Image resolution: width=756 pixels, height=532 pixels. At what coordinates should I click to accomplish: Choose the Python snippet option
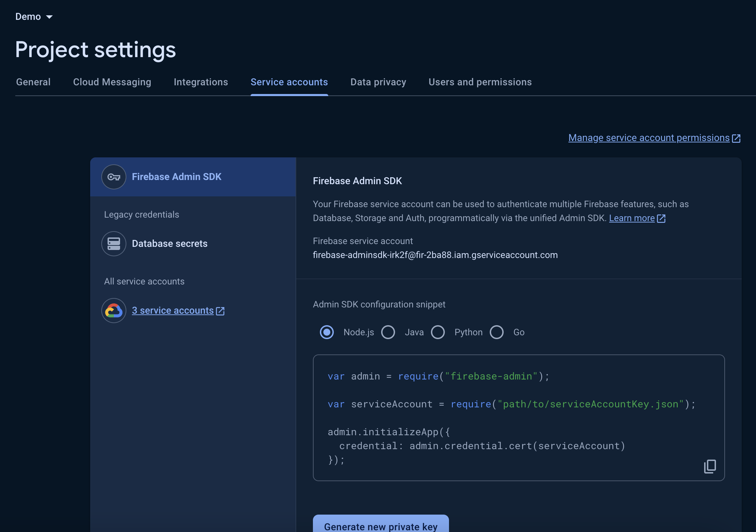pyautogui.click(x=438, y=332)
